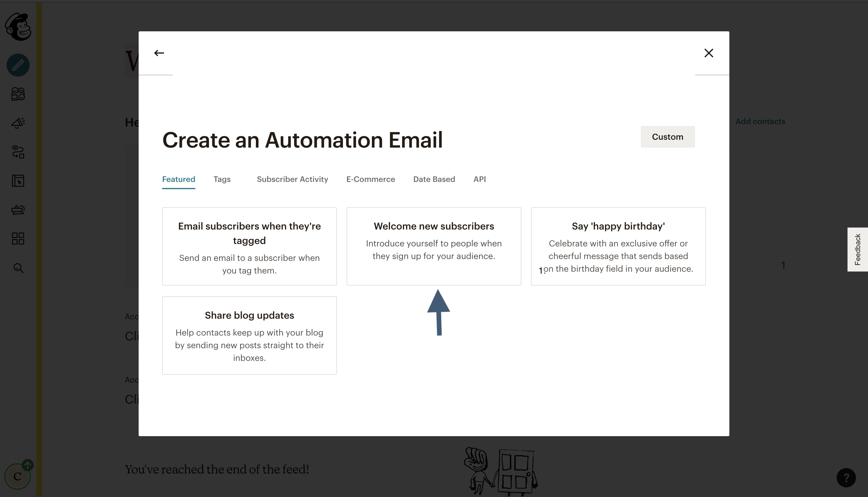The height and width of the screenshot is (497, 868).
Task: Open the Feedback side tab
Action: 857,249
